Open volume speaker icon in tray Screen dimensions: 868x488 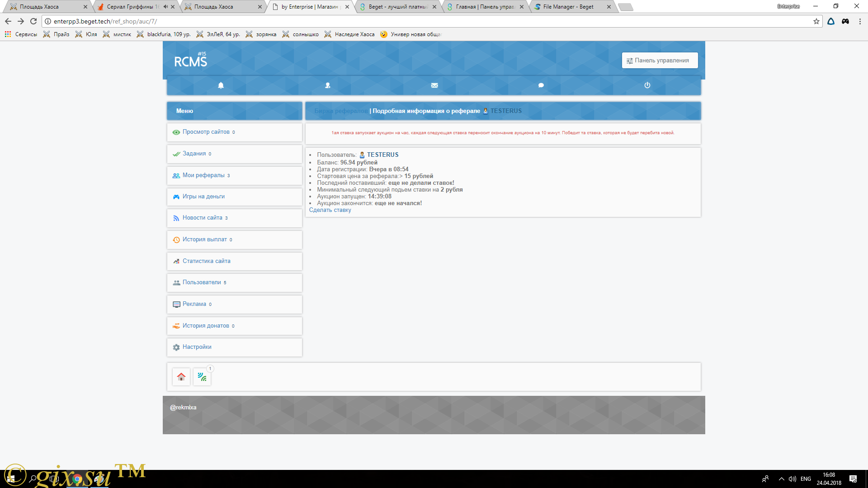793,479
